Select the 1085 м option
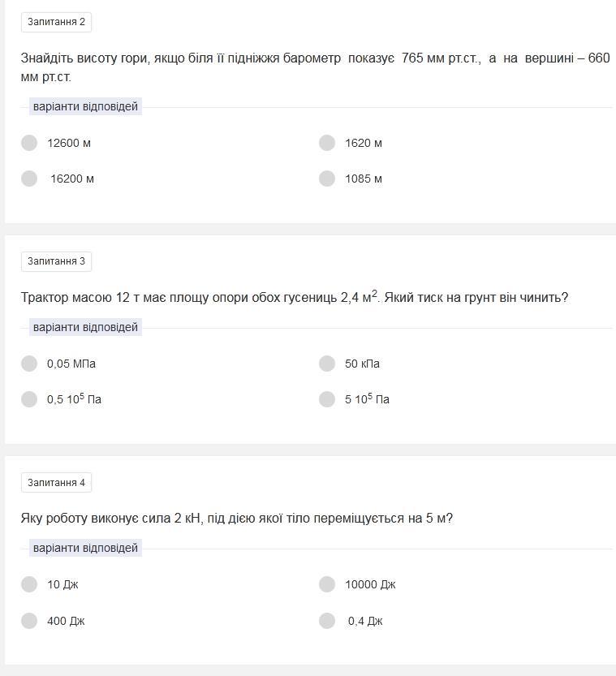Viewport: 616px width, 676px height. tap(327, 179)
